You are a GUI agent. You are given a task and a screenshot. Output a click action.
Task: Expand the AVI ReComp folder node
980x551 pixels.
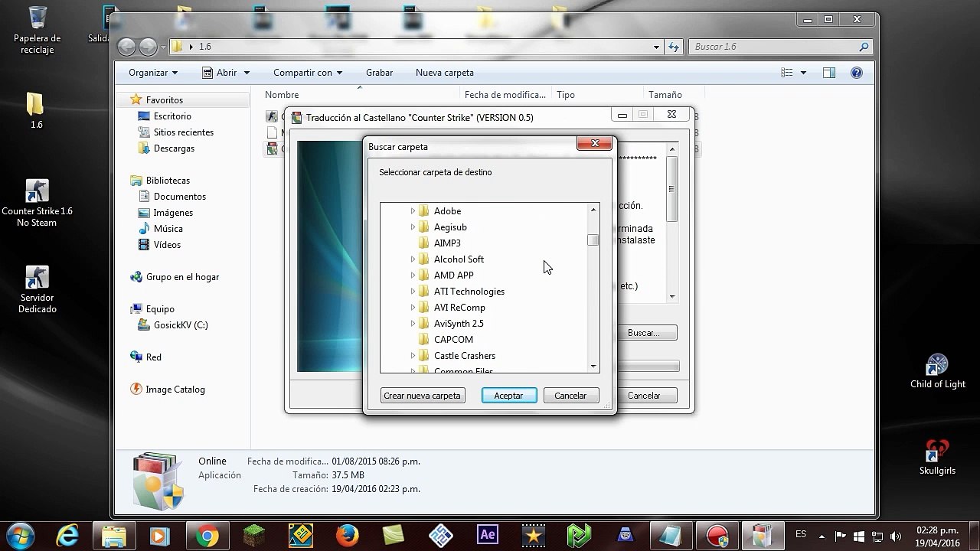coord(413,308)
